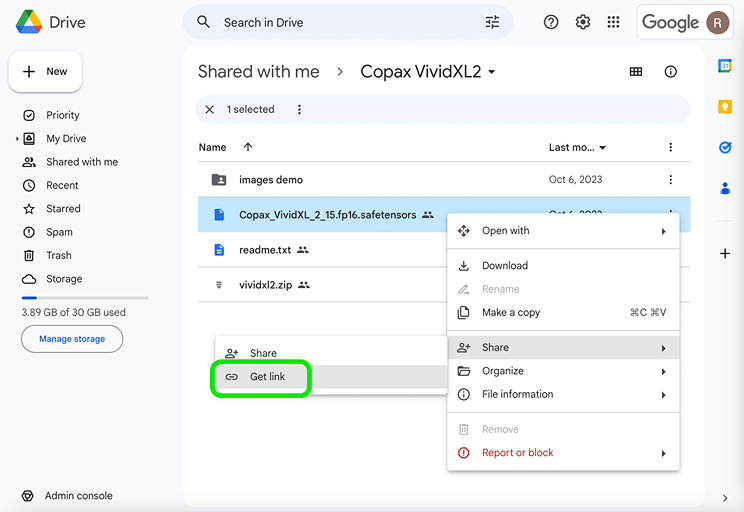The height and width of the screenshot is (512, 744).
Task: Switch to grid layout view
Action: coord(636,72)
